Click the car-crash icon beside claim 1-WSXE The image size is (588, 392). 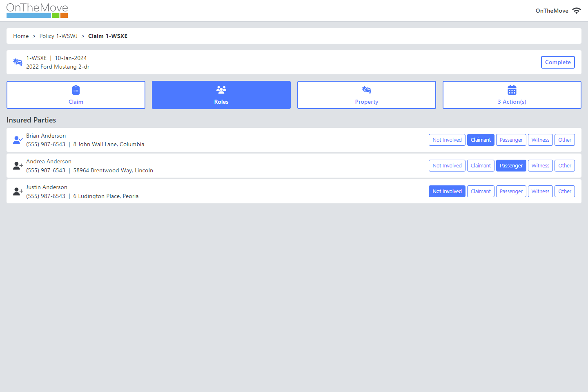coord(18,62)
